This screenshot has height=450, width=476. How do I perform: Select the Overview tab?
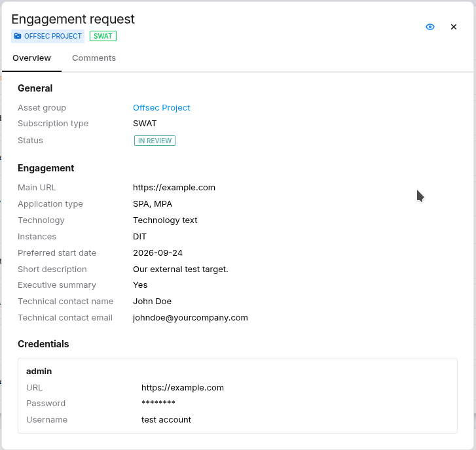[x=31, y=58]
